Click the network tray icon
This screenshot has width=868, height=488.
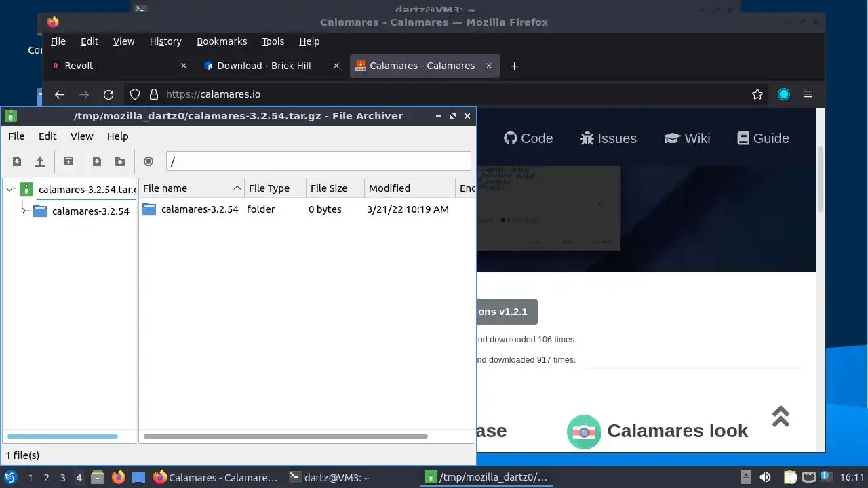(809, 477)
